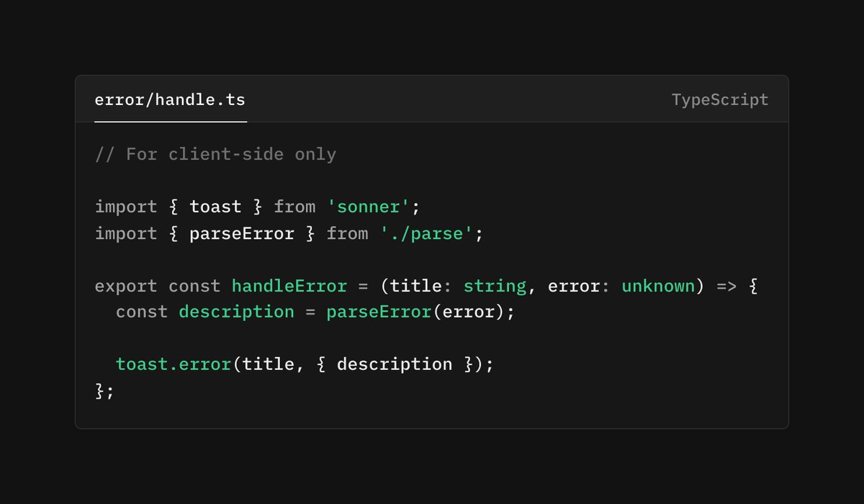The image size is (864, 504).
Task: Click the from keyword before 'sonner'
Action: click(x=294, y=207)
